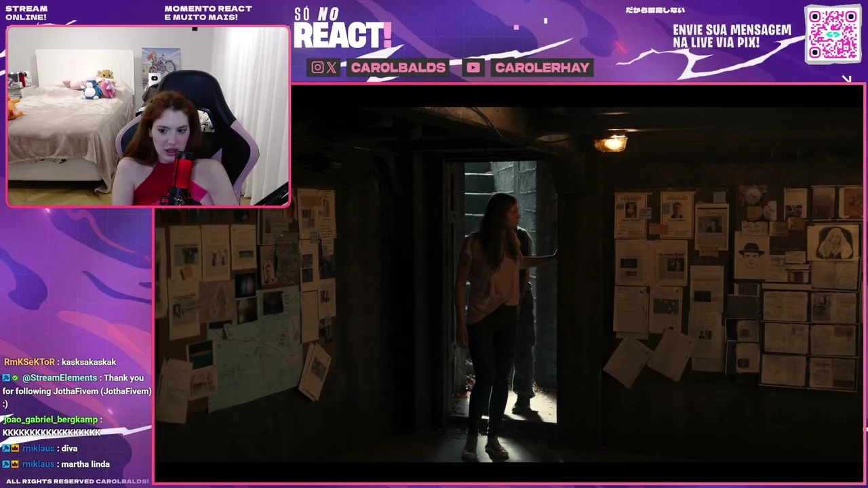The image size is (868, 488).
Task: Click "ALL RIGHTS RESERVED CAROLBALDS!" footer text
Action: (77, 481)
